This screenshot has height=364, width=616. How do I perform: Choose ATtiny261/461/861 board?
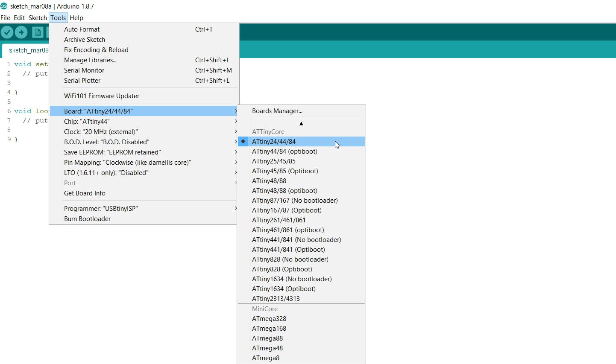[x=301, y=220]
